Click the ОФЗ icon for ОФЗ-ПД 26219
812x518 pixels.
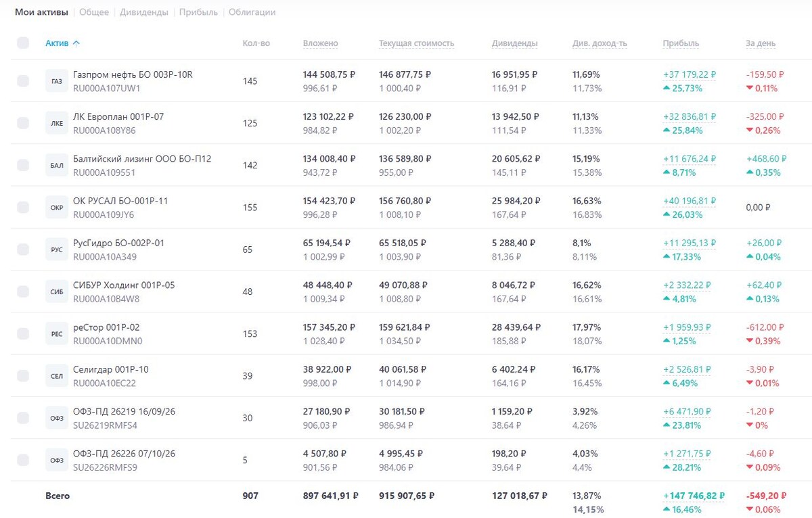click(57, 418)
